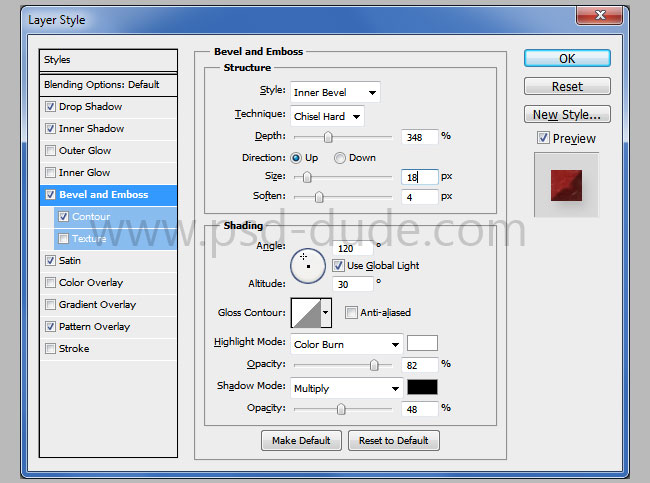Open the Gradient Overlay settings label
The image size is (650, 483).
[97, 304]
